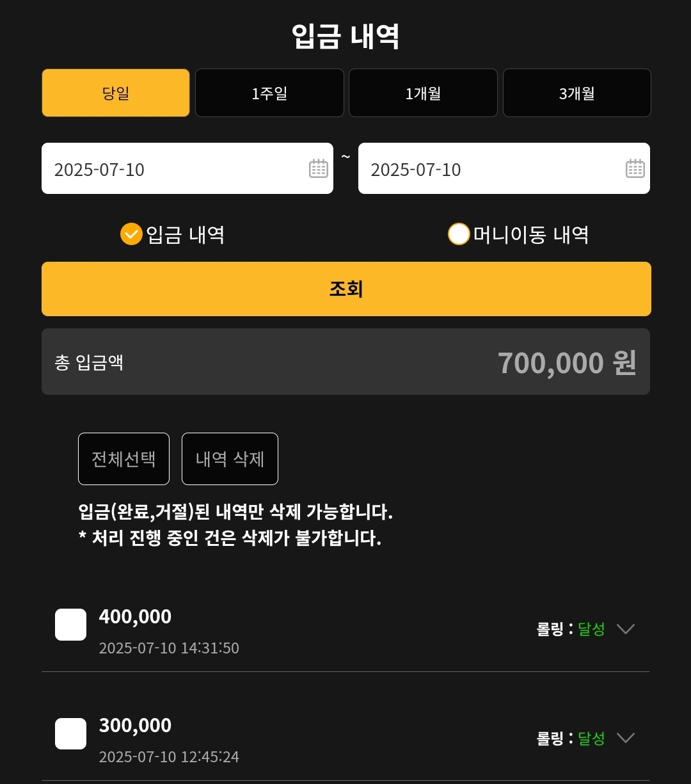Switch to the 3개월 period tab
The image size is (691, 784).
pos(576,93)
